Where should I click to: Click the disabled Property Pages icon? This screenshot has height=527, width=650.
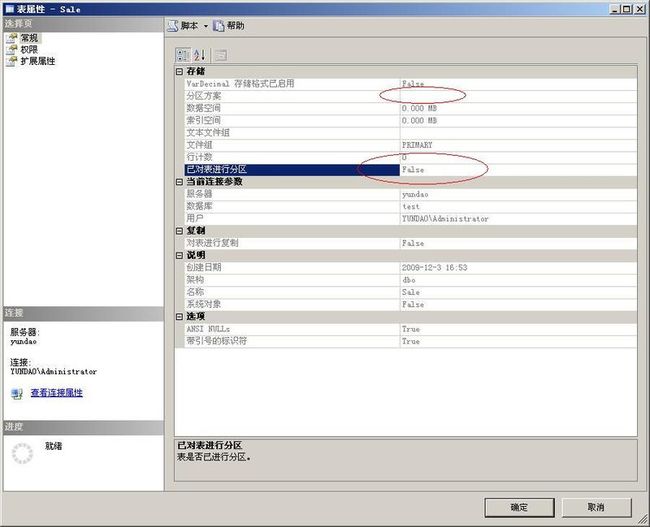point(221,55)
